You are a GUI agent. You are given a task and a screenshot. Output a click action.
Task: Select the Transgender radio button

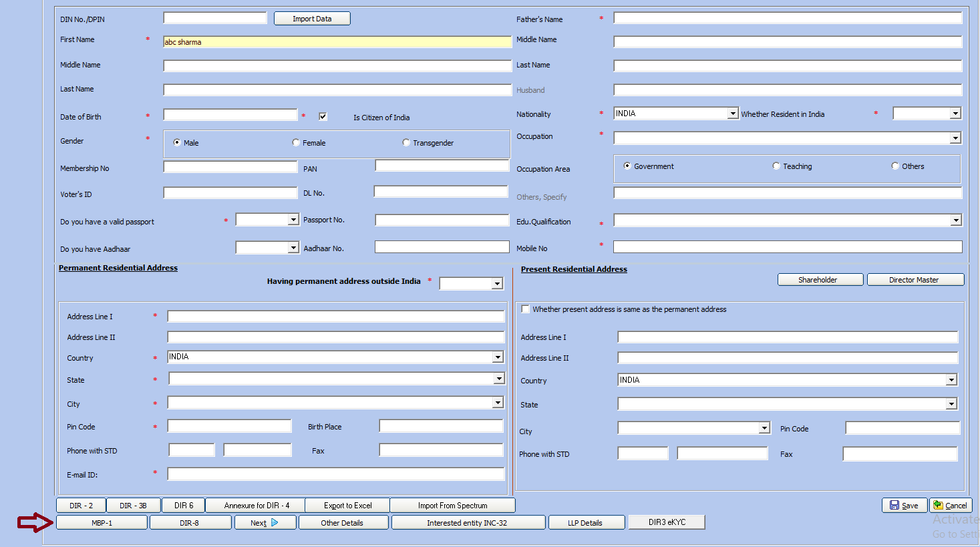point(406,142)
